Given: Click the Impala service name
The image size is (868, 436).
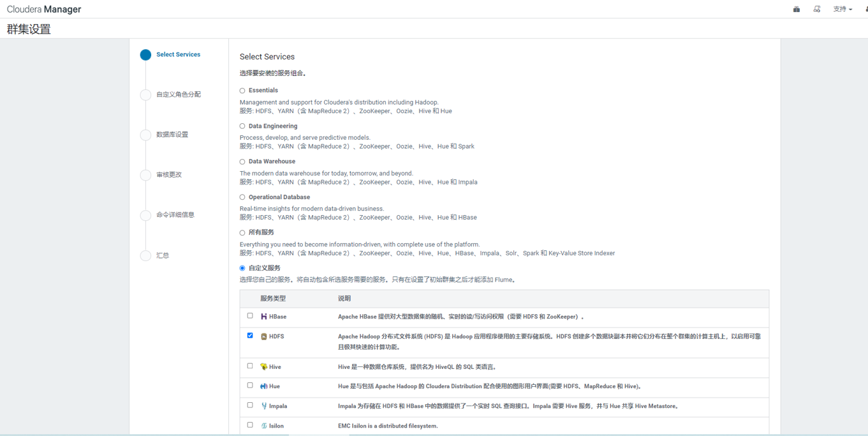Looking at the screenshot, I should pos(278,406).
